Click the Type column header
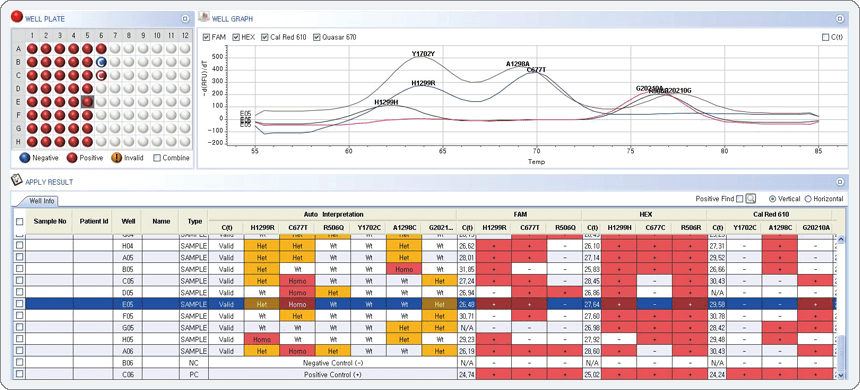Image resolution: width=860 pixels, height=390 pixels. pyautogui.click(x=194, y=222)
